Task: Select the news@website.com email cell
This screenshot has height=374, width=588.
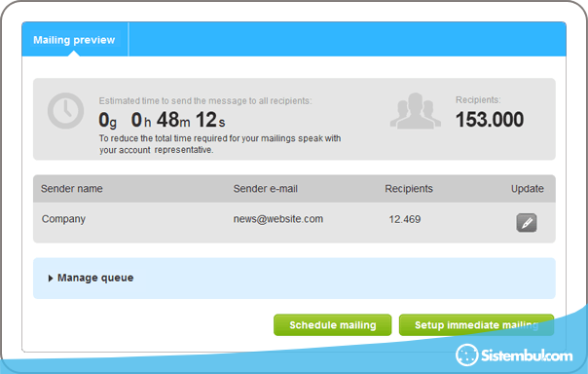Action: [278, 219]
